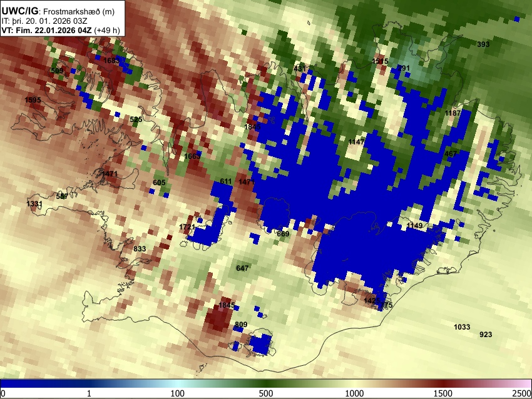This screenshot has width=532, height=399.
Task: Click the 'VT: Fim. 22.01.2026 04Z' valid time
Action: pos(46,30)
